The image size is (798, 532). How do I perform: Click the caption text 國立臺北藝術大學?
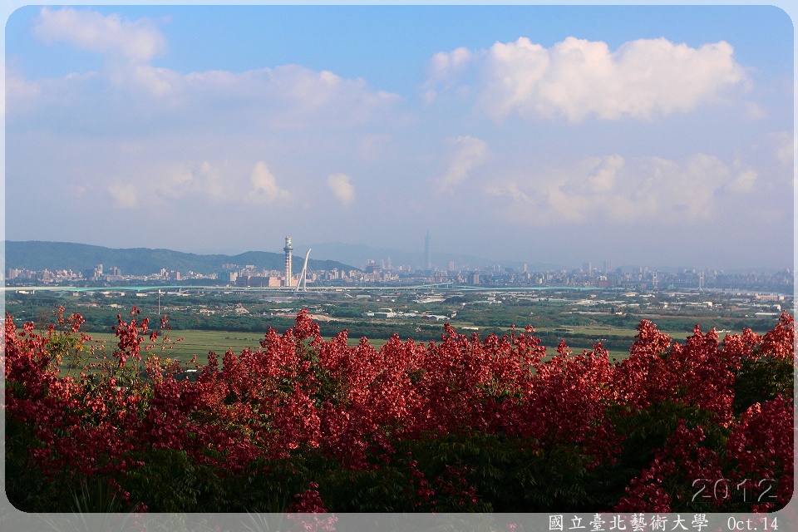point(628,523)
